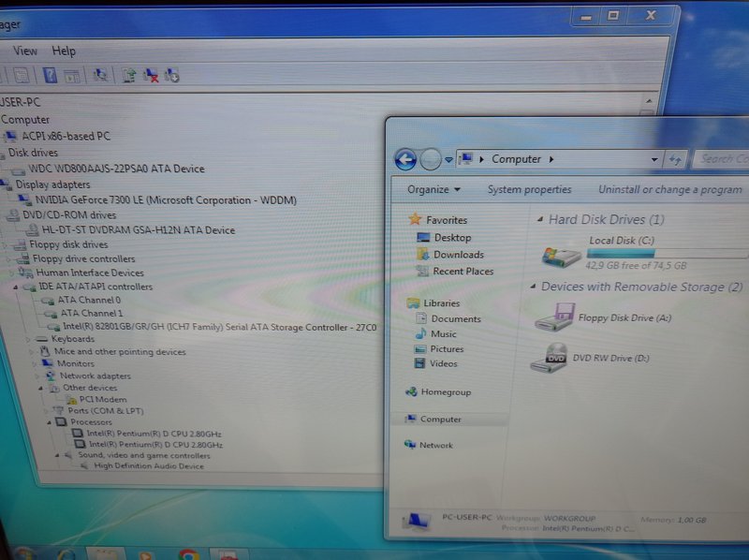Open Desktop in navigation pane
749x560 pixels.
(x=452, y=238)
